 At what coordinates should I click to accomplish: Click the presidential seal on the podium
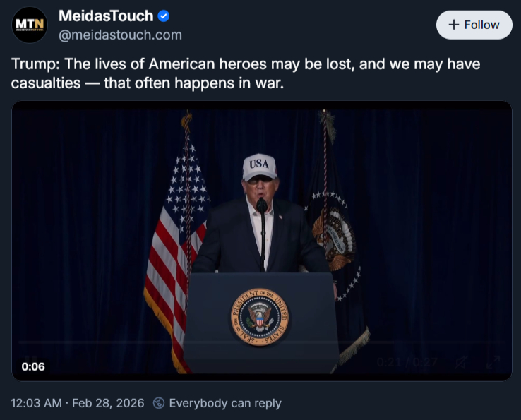(259, 317)
